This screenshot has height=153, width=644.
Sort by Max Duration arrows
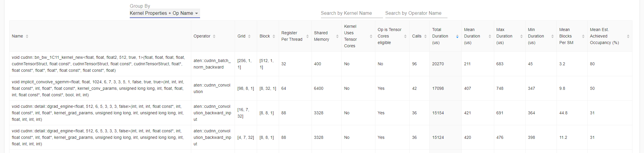tap(521, 36)
